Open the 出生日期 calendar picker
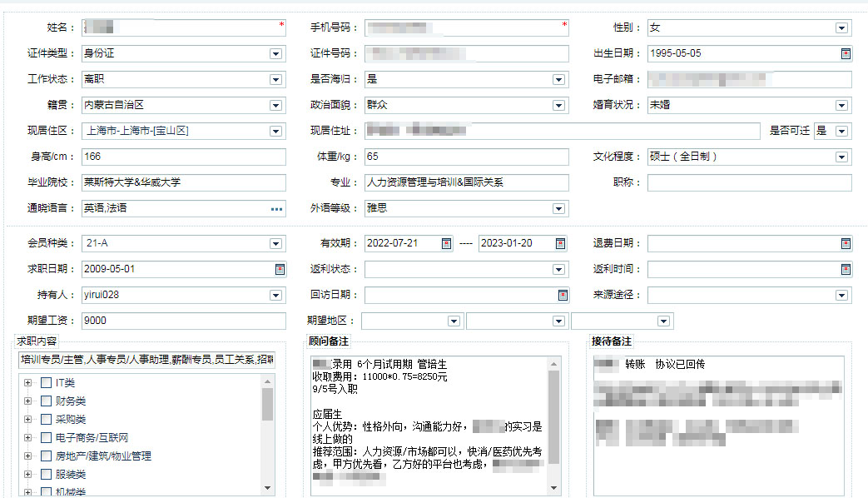 tap(846, 53)
